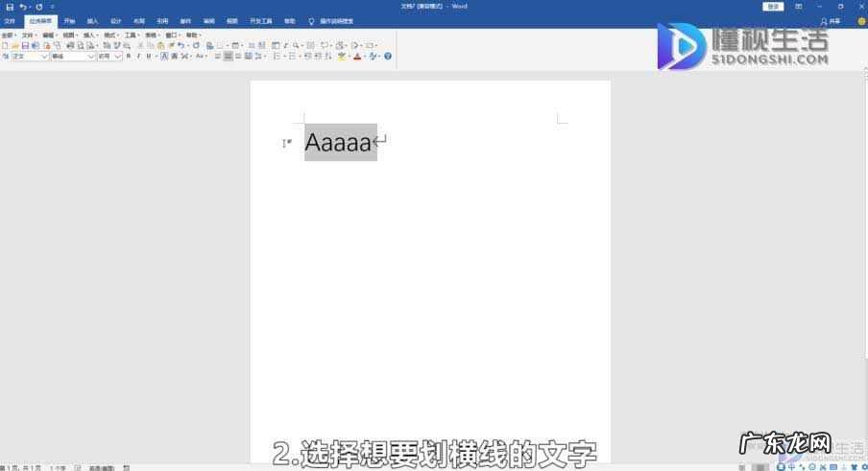The height and width of the screenshot is (471, 868).
Task: Create a new blank document from classic toolbar
Action: pos(5,45)
